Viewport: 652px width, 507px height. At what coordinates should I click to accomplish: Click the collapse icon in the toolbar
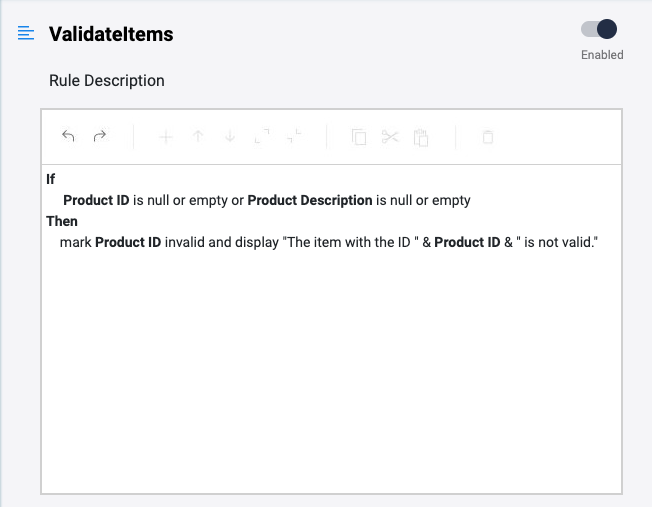(294, 137)
